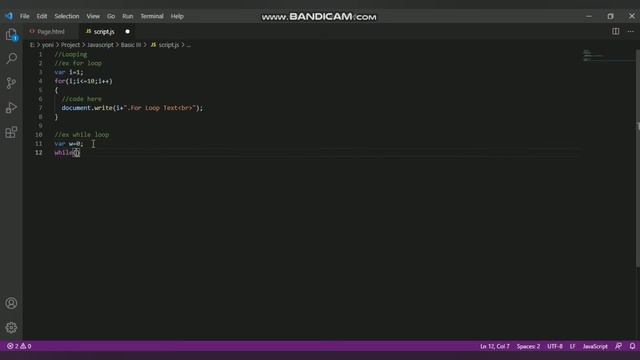Viewport: 640px width, 360px height.
Task: Open the feedback icon in status bar
Action: (618, 346)
